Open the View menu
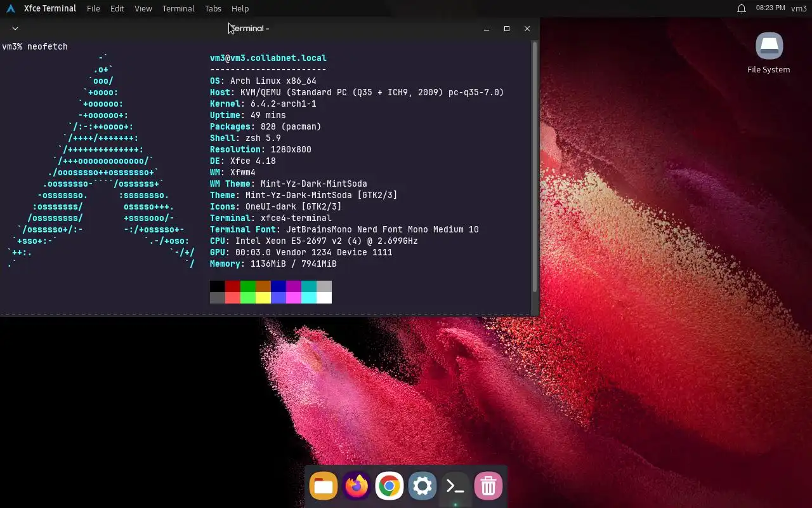Viewport: 812px width, 508px height. pos(143,8)
